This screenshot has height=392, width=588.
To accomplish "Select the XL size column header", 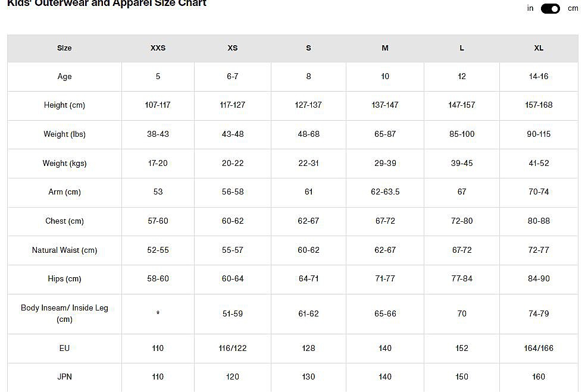I will pos(539,48).
